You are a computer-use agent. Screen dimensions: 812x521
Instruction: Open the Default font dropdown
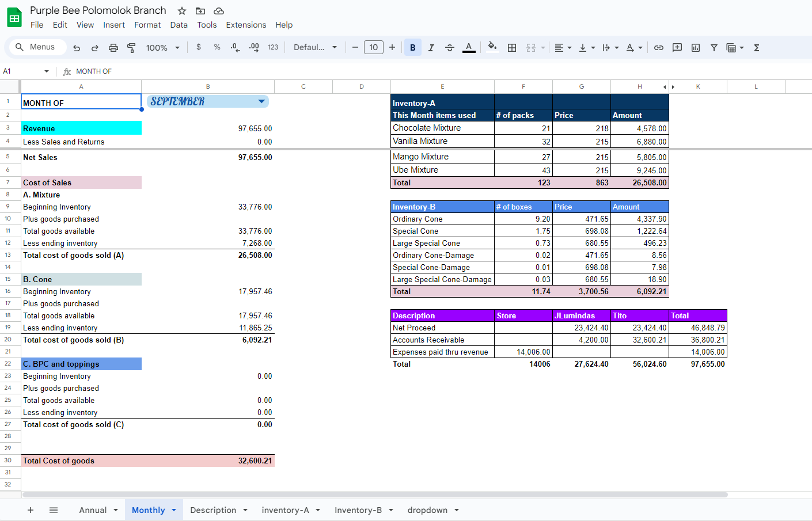tap(314, 48)
